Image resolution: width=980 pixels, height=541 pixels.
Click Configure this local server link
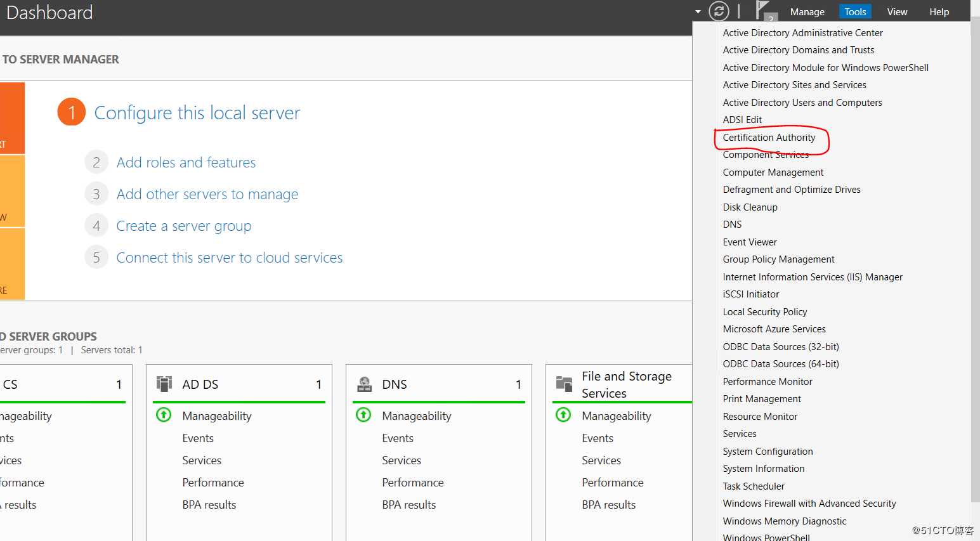(x=197, y=113)
